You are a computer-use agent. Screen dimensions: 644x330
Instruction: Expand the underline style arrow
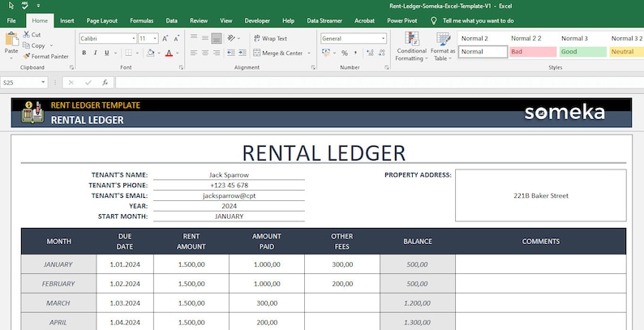point(115,53)
